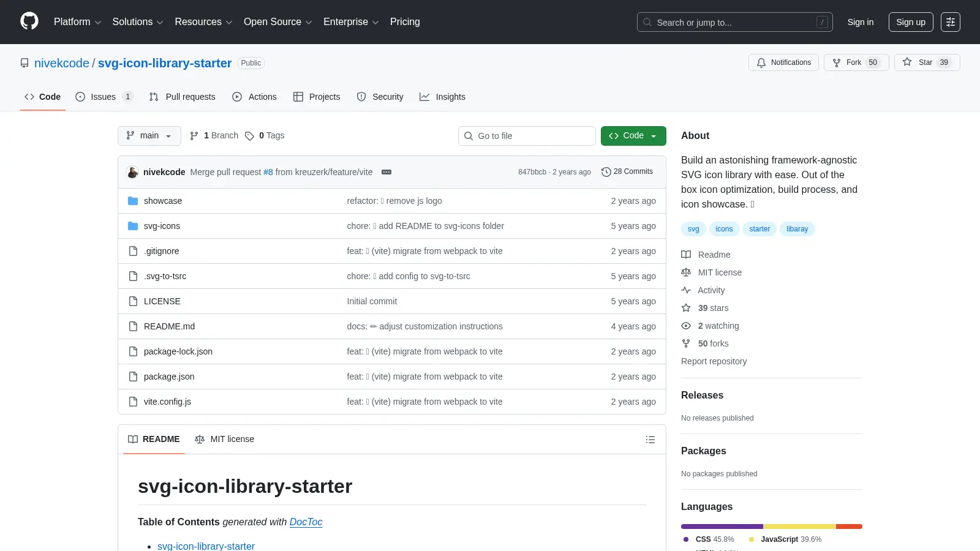Expand the Open Source menu
The width and height of the screenshot is (980, 551).
278,22
